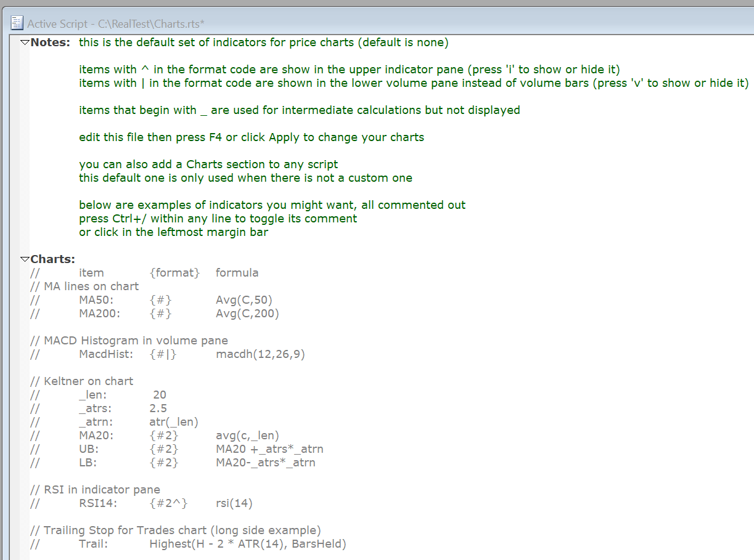This screenshot has height=560, width=754.
Task: Click the Active Script title bar text
Action: click(x=116, y=23)
